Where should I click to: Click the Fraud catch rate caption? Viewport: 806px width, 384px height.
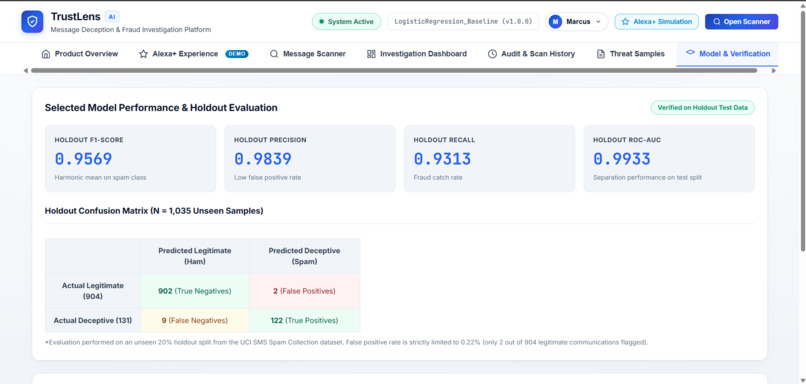pyautogui.click(x=438, y=177)
